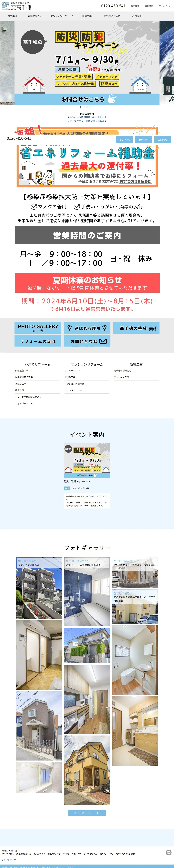Open 絶妙な配色 外壁塗装 gallery photo

point(135,572)
